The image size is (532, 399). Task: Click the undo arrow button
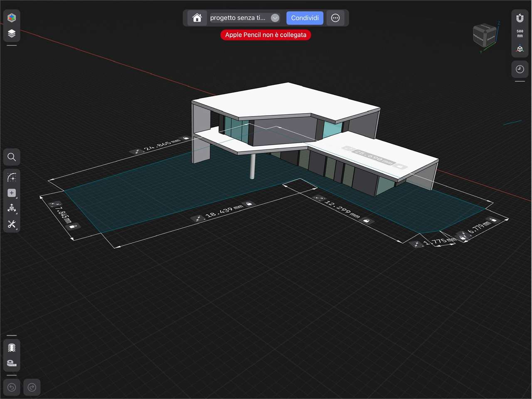[12, 388]
